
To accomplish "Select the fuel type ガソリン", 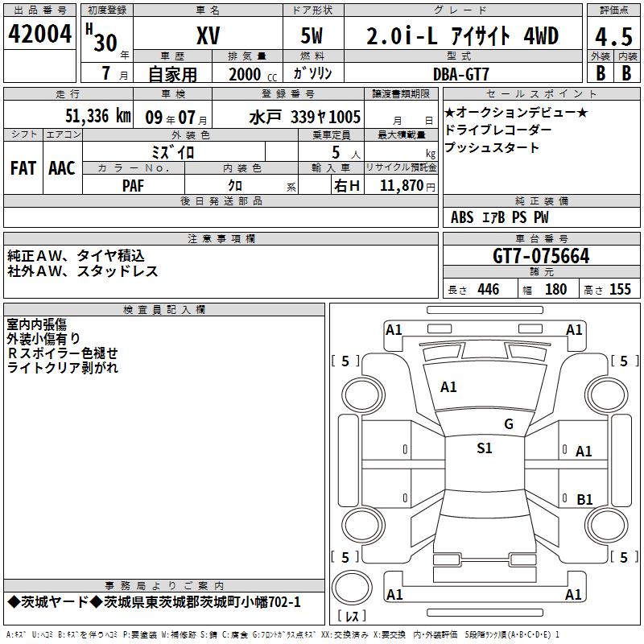I will pyautogui.click(x=312, y=73).
